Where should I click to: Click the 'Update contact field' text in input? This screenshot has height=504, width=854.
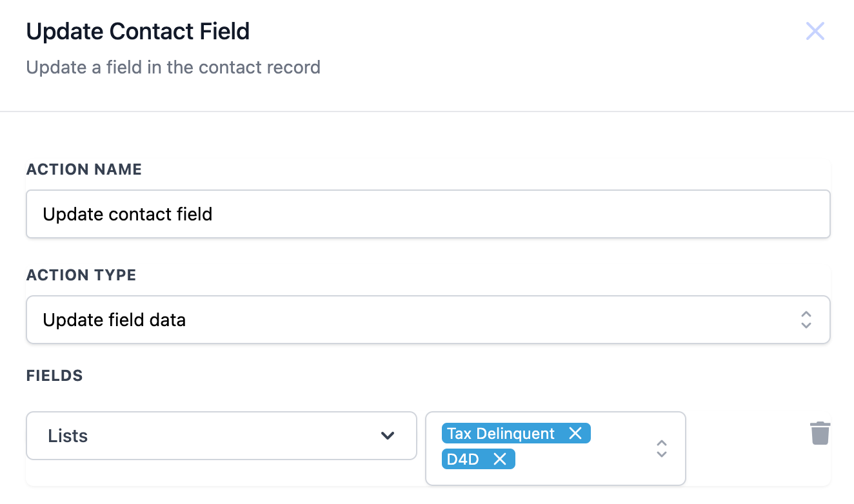pyautogui.click(x=127, y=214)
